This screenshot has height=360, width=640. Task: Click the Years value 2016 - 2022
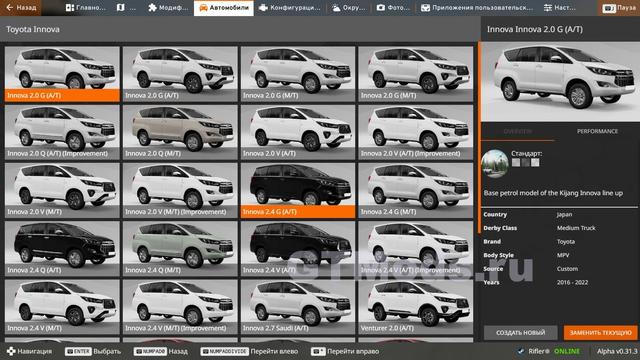pyautogui.click(x=572, y=282)
